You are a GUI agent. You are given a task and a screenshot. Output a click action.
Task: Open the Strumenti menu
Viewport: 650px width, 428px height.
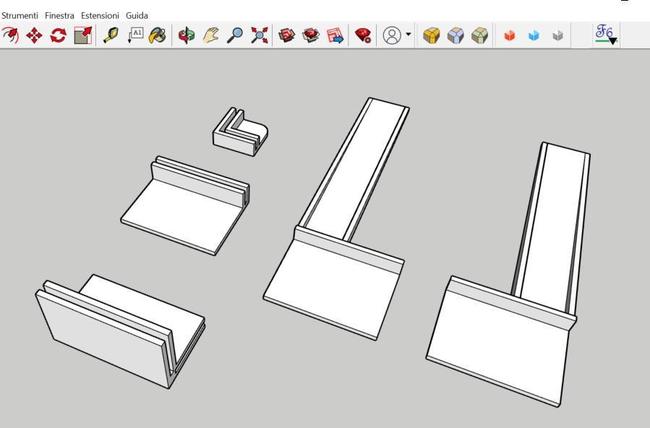pos(20,16)
